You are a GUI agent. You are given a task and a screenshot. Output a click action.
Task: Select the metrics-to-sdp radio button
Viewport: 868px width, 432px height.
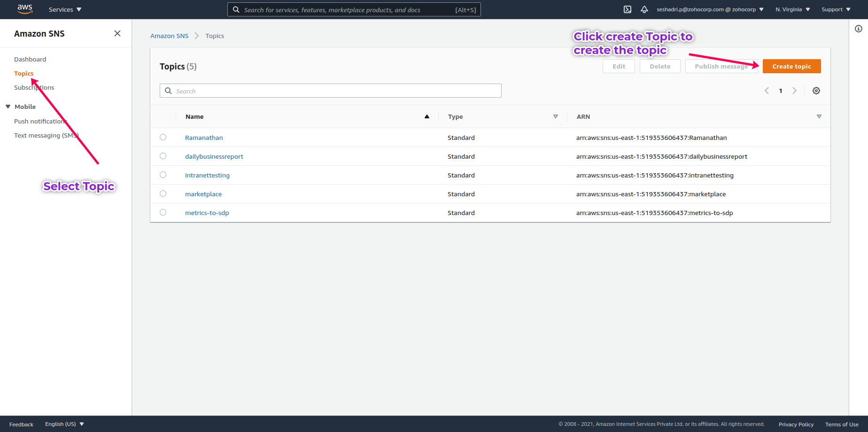tap(163, 212)
